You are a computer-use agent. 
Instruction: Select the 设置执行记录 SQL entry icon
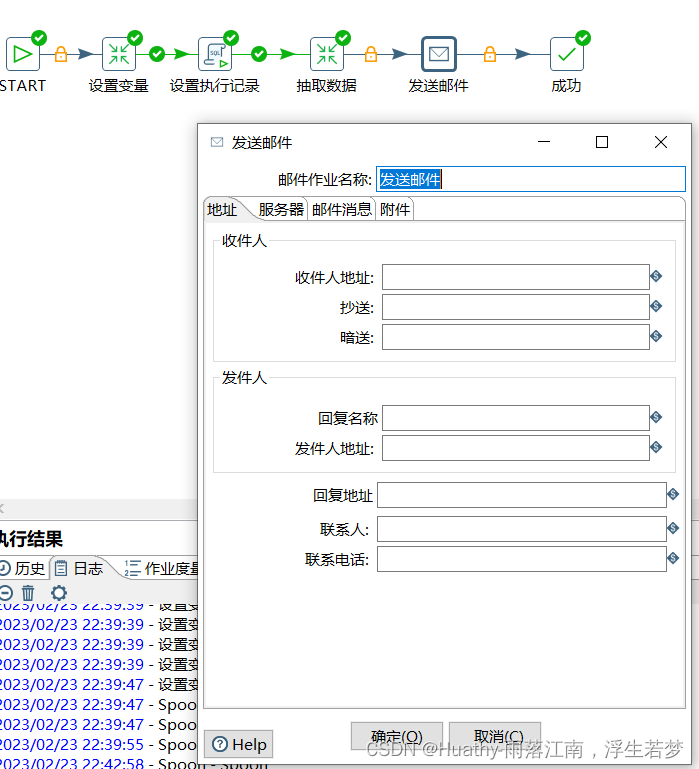pos(215,54)
